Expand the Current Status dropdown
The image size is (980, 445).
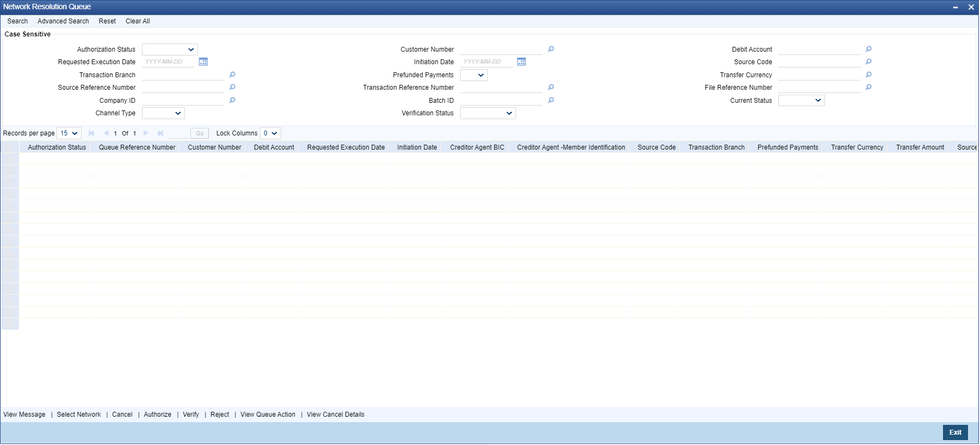pyautogui.click(x=801, y=101)
